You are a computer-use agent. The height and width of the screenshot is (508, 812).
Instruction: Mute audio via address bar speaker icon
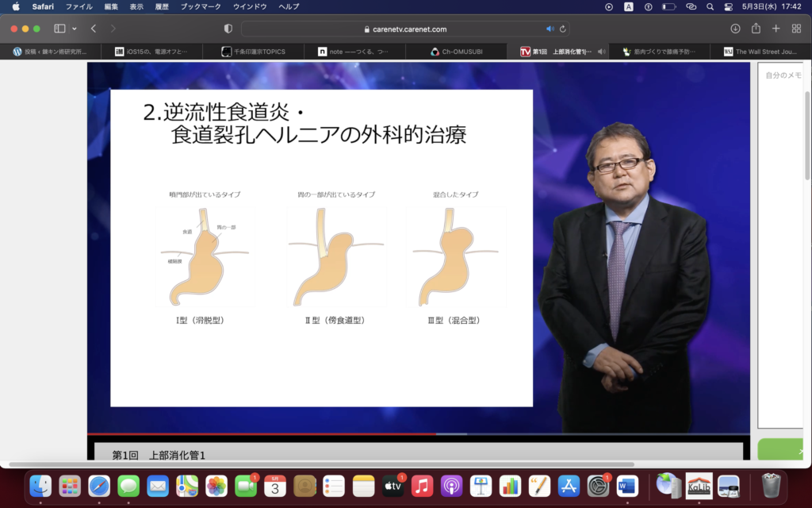point(550,29)
